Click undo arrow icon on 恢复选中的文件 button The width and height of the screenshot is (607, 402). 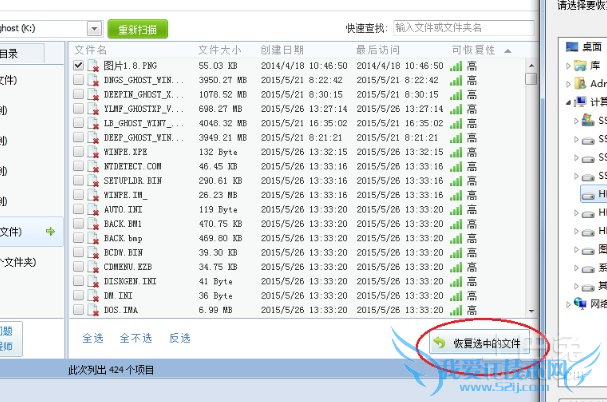point(440,342)
